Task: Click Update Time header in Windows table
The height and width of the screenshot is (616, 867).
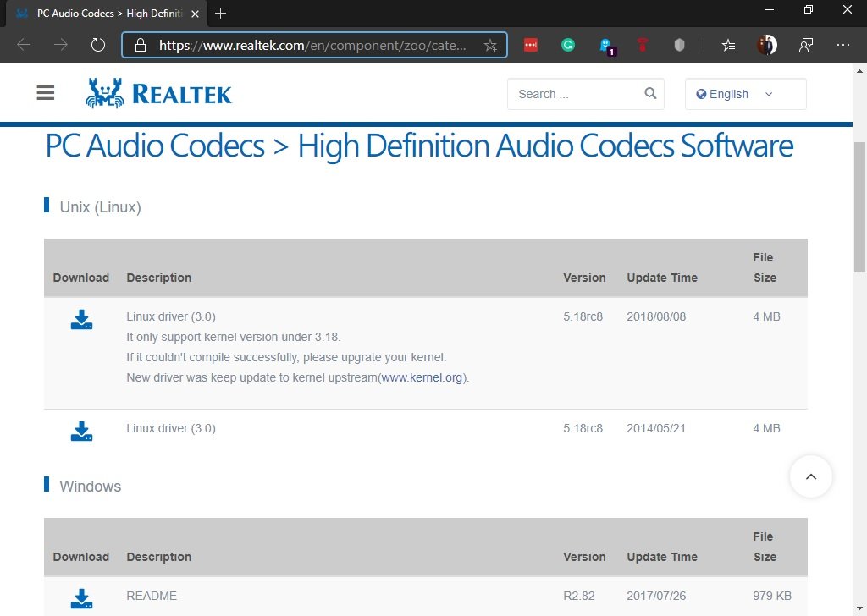Action: click(x=662, y=557)
